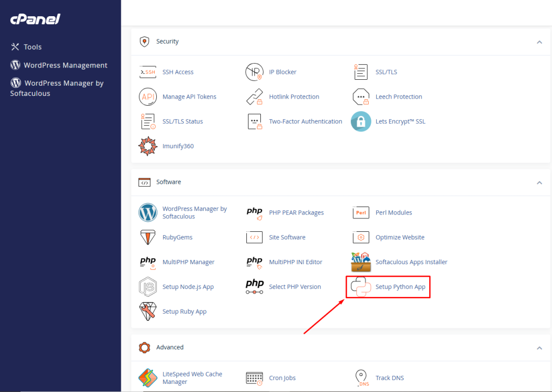Open the Cron Jobs icon
This screenshot has height=392, width=552.
(x=254, y=378)
